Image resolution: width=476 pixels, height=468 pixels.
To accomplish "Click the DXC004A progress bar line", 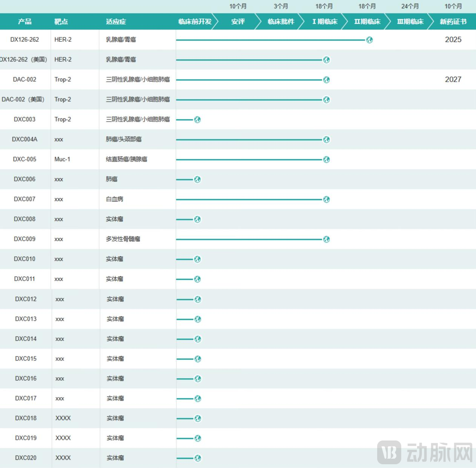I will (x=249, y=139).
